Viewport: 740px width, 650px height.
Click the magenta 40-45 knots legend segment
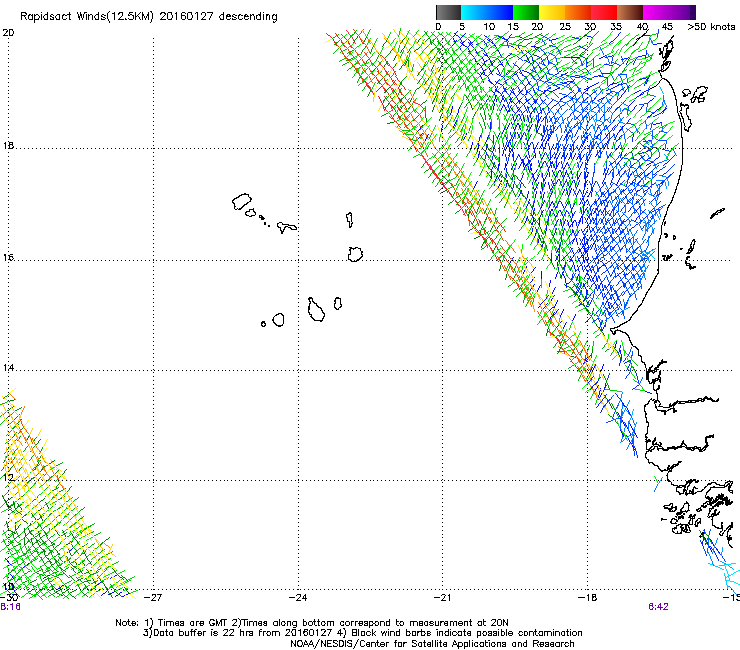coord(656,12)
